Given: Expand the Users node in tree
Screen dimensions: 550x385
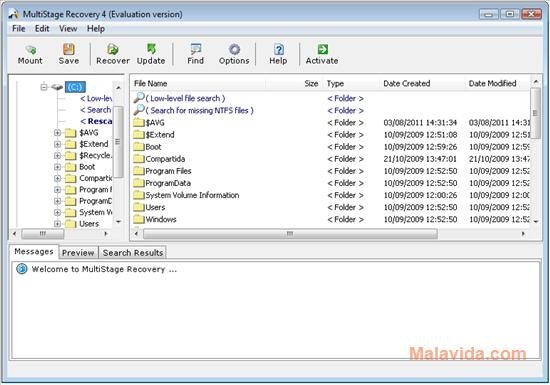Looking at the screenshot, I should pyautogui.click(x=58, y=224).
